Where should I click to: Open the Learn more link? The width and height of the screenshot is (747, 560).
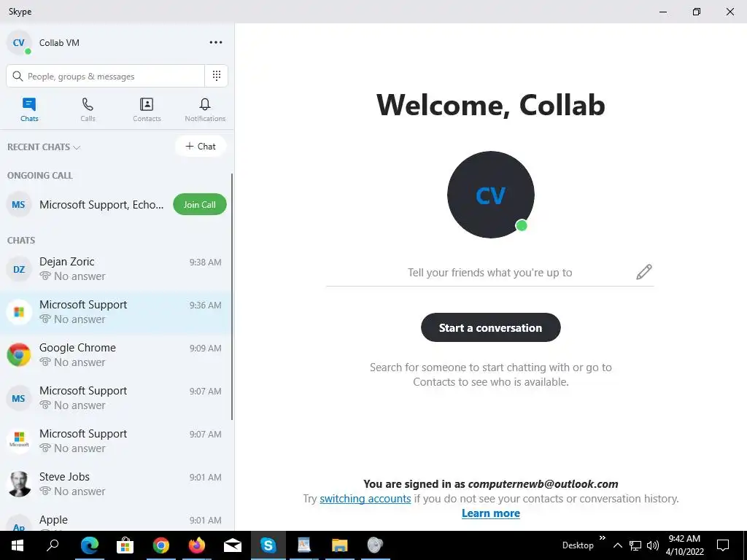click(491, 513)
